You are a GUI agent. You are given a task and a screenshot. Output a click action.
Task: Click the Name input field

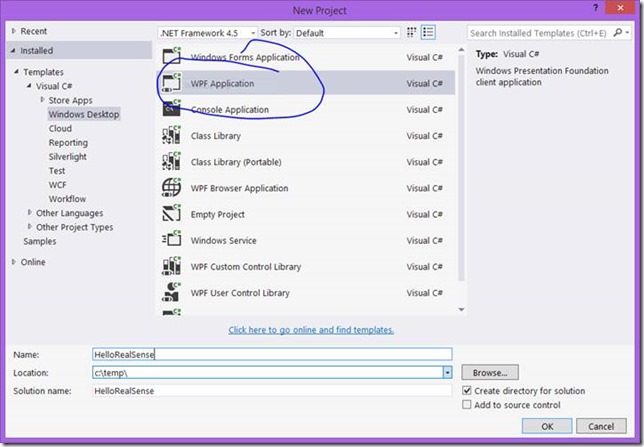[272, 354]
